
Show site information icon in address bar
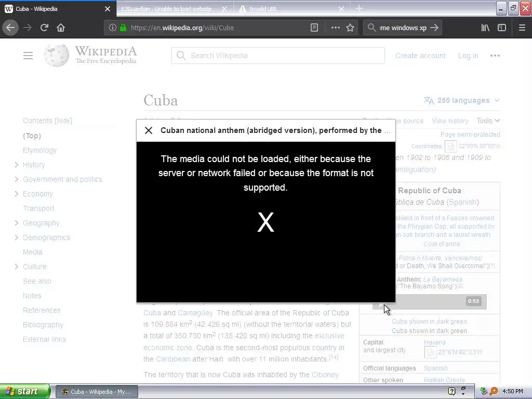click(113, 28)
